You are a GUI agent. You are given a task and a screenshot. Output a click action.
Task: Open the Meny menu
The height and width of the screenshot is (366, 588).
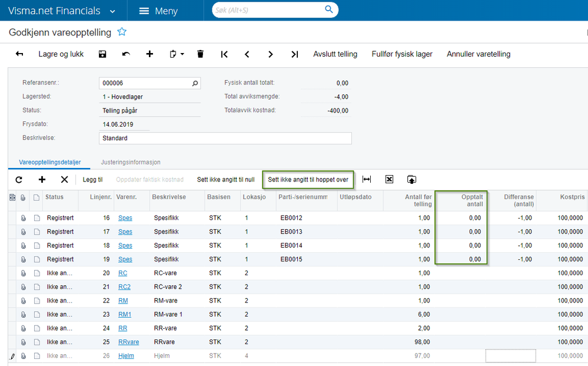pyautogui.click(x=159, y=11)
